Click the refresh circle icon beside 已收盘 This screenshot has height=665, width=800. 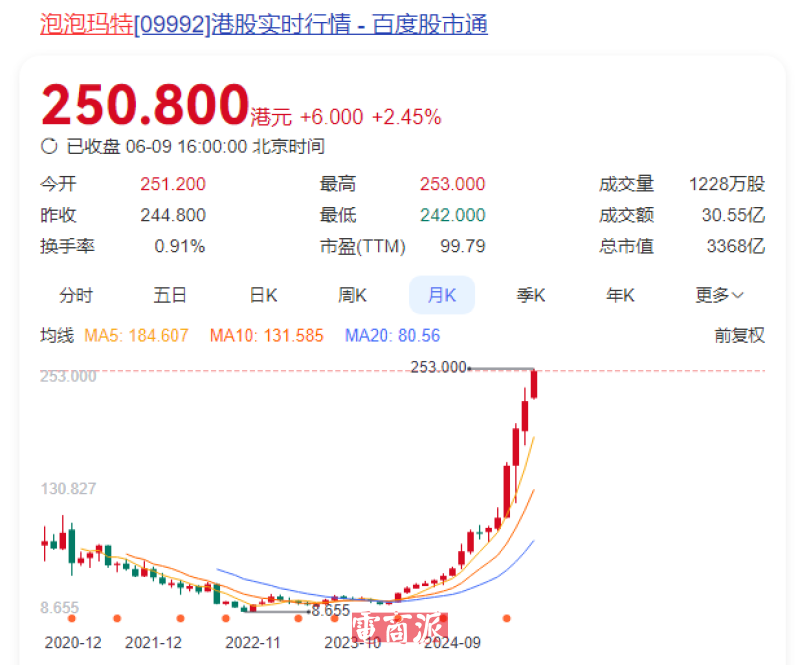49,146
